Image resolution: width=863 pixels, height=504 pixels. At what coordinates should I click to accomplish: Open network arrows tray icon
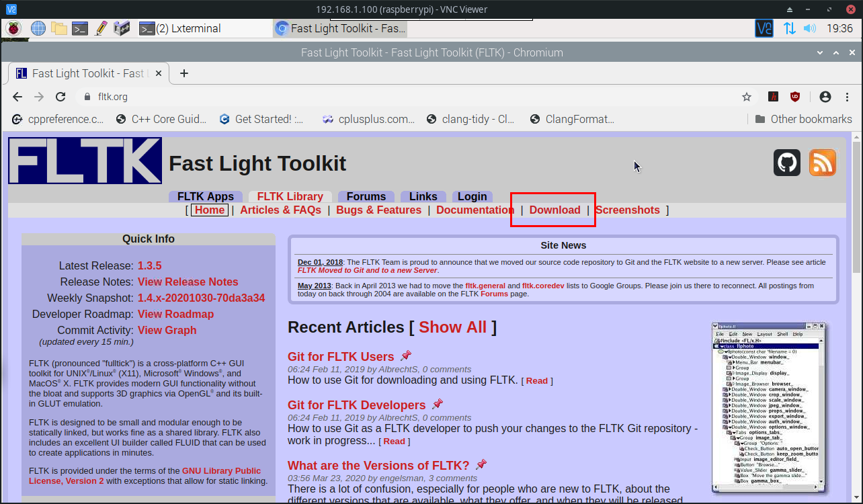click(x=788, y=28)
